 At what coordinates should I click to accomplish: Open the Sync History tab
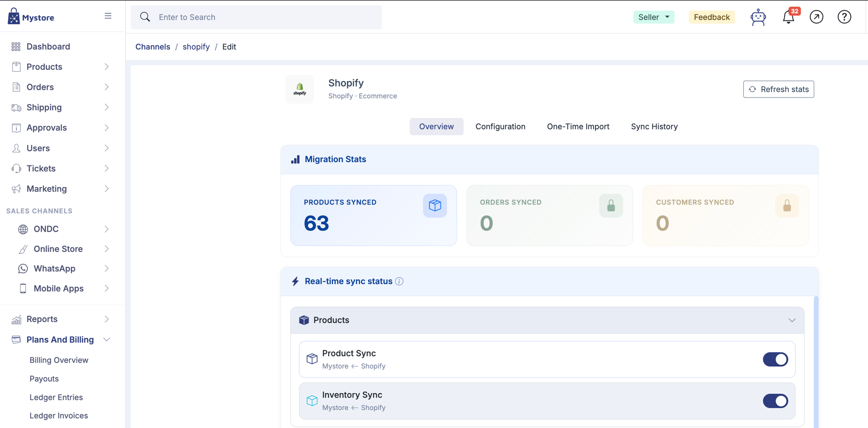click(654, 126)
